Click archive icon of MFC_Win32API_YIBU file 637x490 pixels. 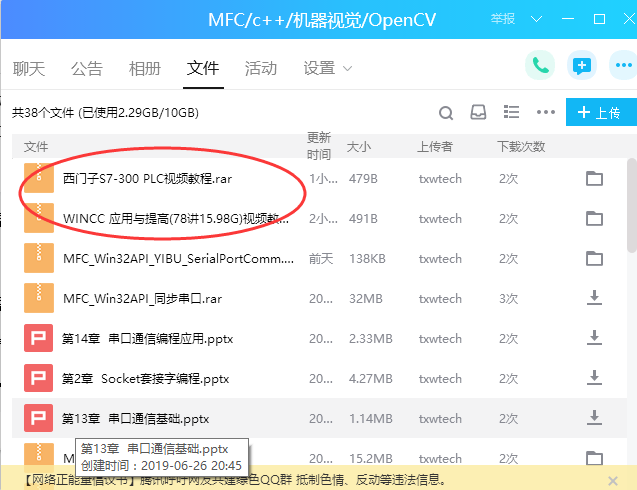pos(39,258)
